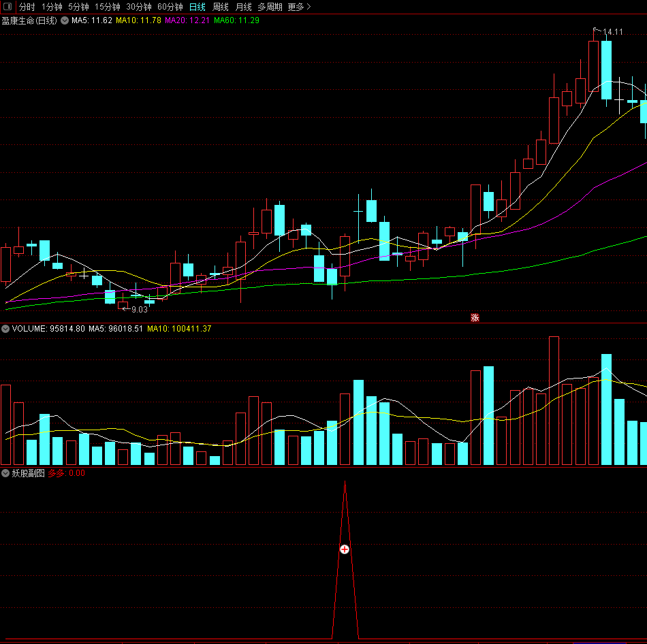The image size is (647, 644).
Task: Select the 周线 weekly chart tab
Action: click(221, 7)
